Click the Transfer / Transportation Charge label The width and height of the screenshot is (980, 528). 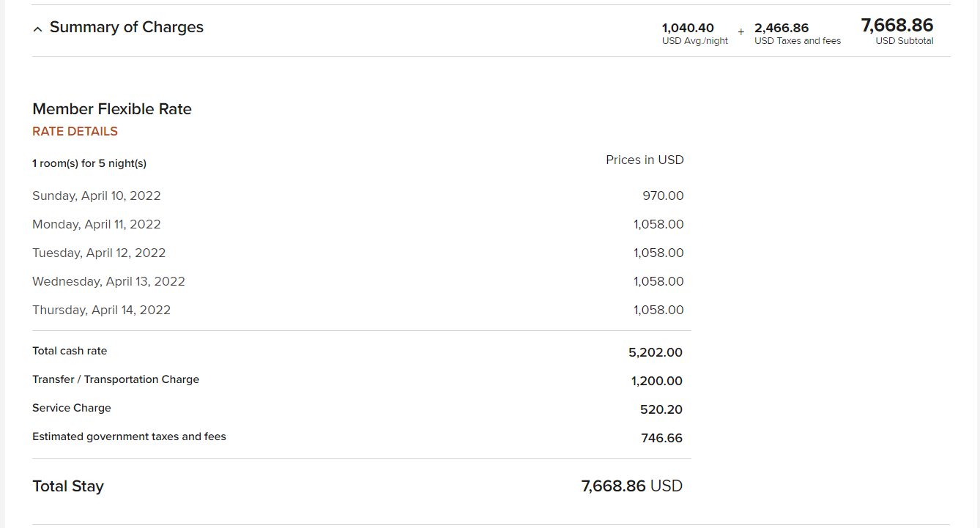click(x=116, y=379)
